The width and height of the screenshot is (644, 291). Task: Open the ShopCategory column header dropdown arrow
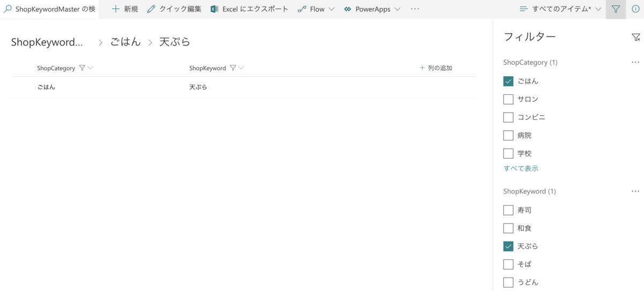90,68
